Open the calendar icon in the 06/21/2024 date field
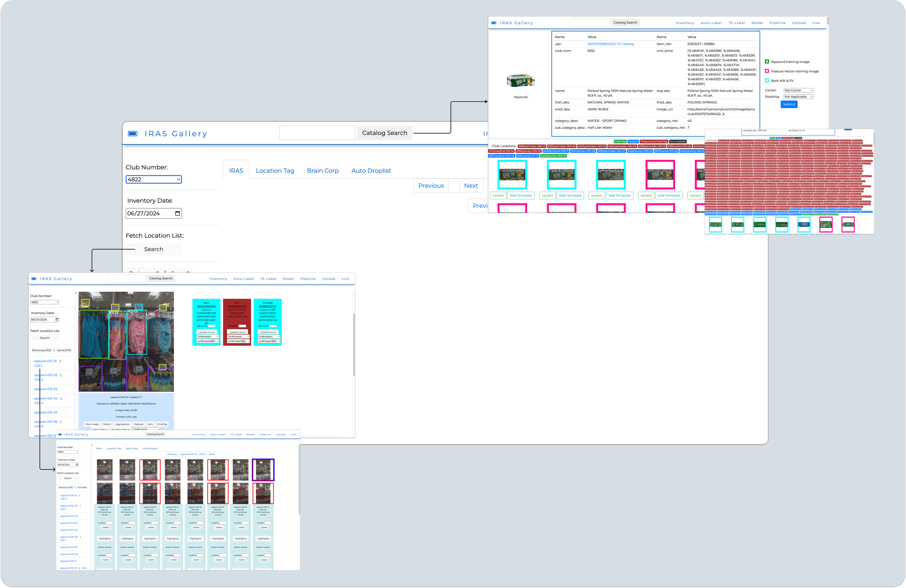 point(57,320)
